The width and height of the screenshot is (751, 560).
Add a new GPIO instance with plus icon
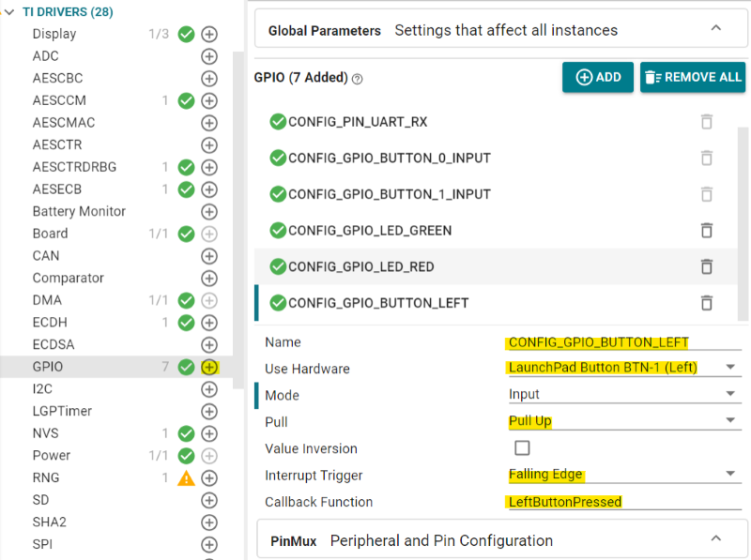point(209,367)
